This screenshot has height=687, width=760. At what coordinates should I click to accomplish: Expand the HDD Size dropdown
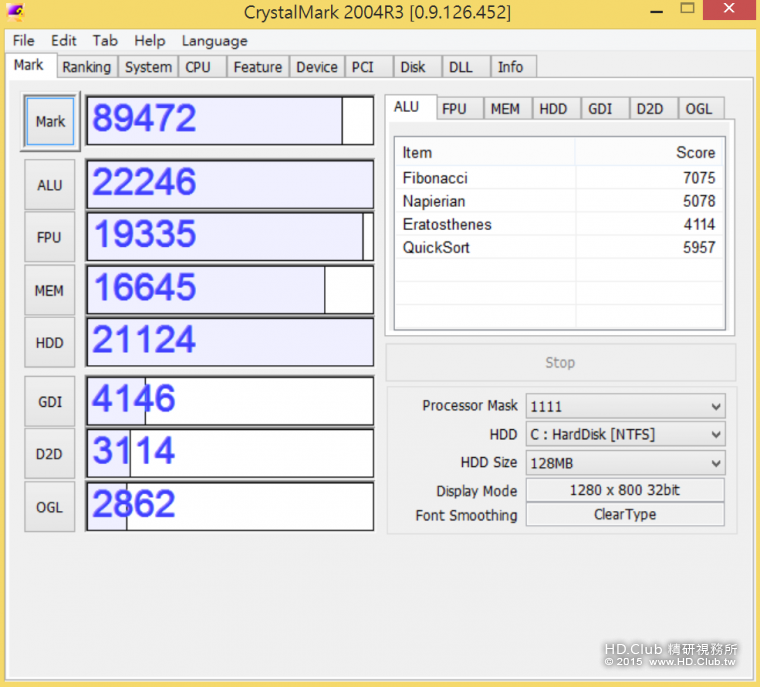[715, 463]
